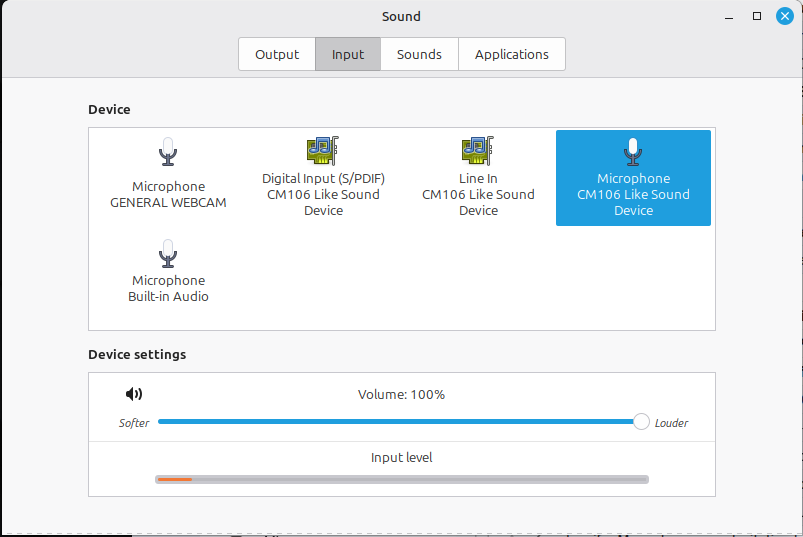
Task: Click the Input level meter bar
Action: [402, 479]
